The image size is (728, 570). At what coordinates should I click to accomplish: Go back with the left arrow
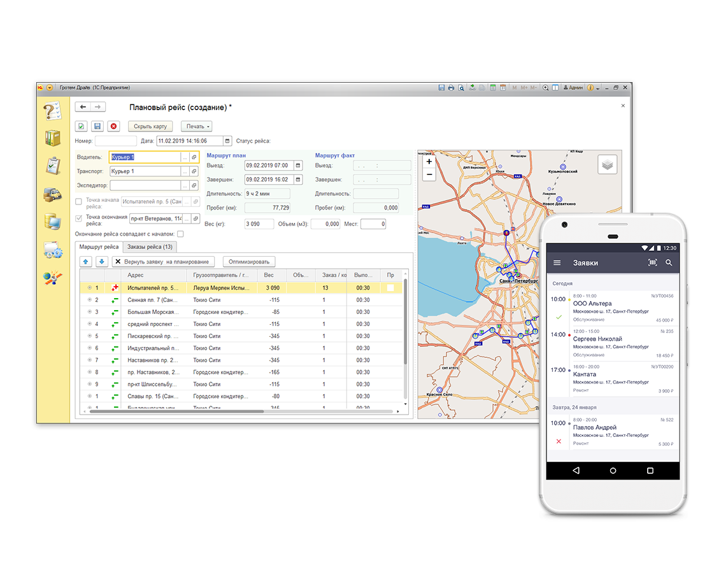click(83, 107)
